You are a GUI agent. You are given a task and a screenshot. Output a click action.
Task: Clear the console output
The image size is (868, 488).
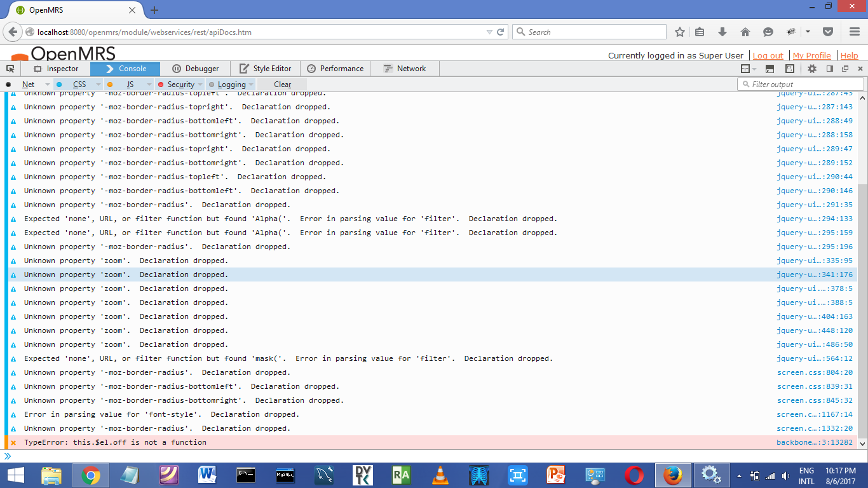click(282, 85)
